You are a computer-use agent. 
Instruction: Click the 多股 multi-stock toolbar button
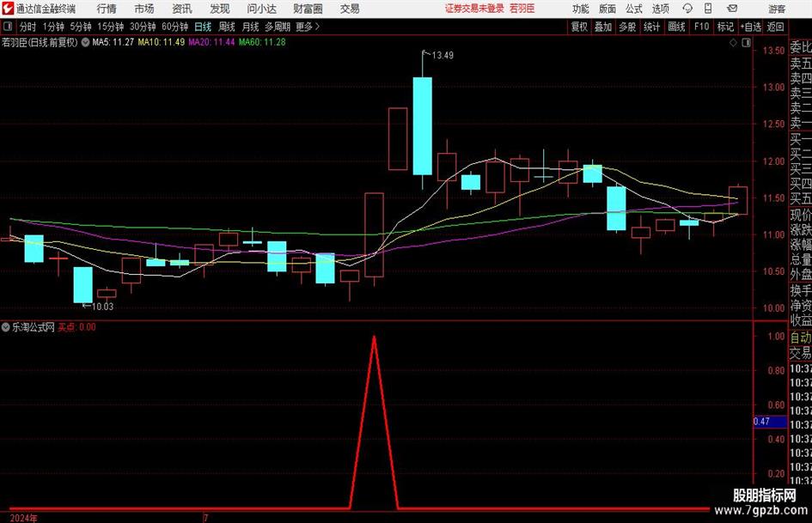627,27
